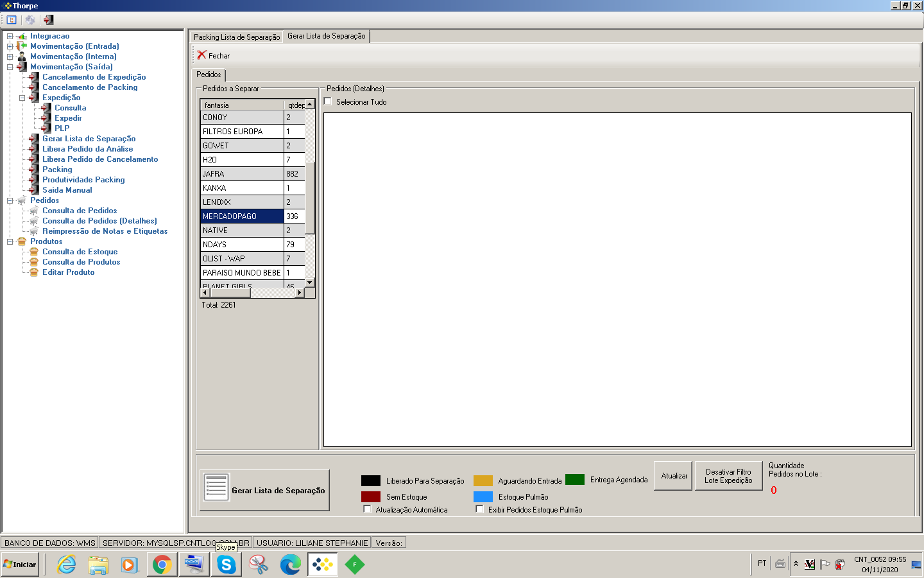924x578 pixels.
Task: Expand the Movimentação (Interna) node
Action: tap(10, 57)
